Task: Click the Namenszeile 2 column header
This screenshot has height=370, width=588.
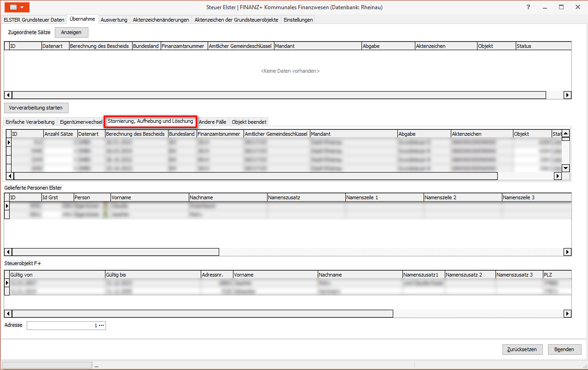Action: (463, 197)
